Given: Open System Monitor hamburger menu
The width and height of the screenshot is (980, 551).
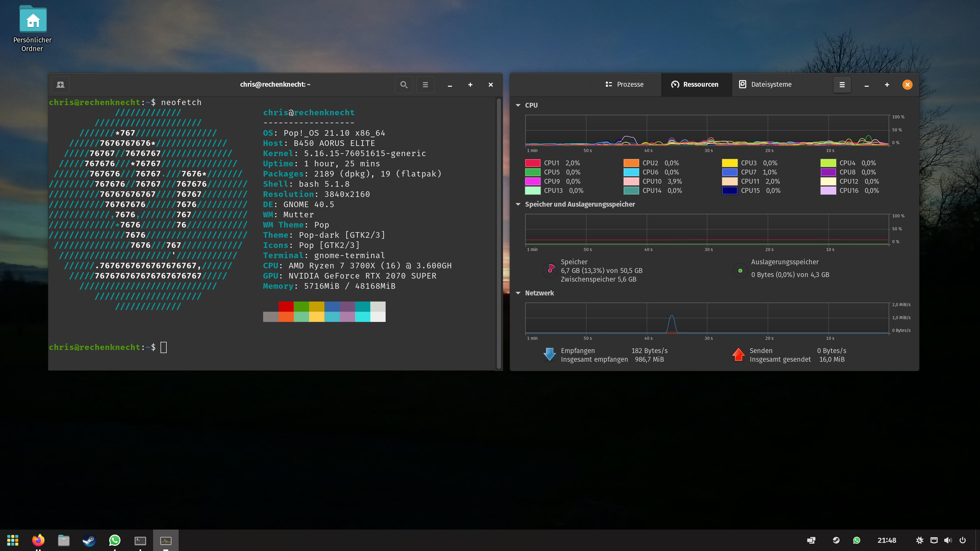Looking at the screenshot, I should pyautogui.click(x=842, y=84).
